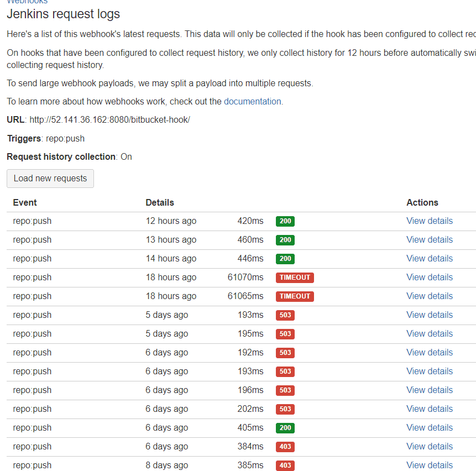The width and height of the screenshot is (476, 471).
Task: Click the Load new requests button
Action: (50, 179)
